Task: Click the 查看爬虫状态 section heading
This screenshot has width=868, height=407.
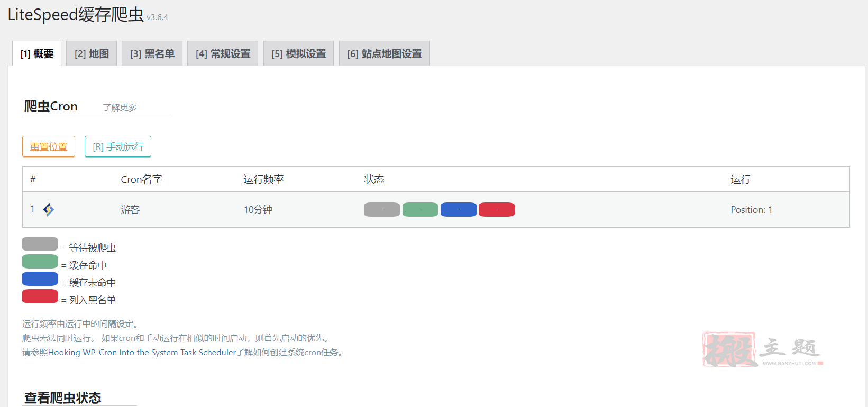Action: point(62,397)
